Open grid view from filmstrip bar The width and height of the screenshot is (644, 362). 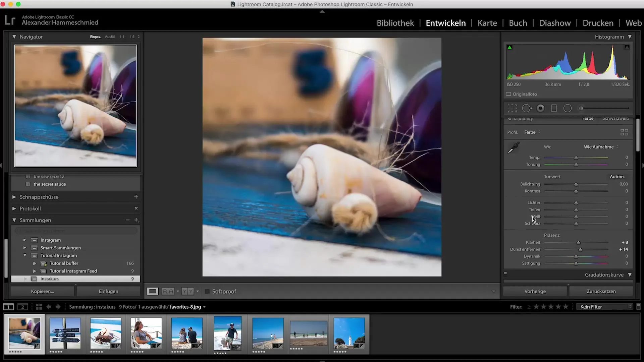point(39,307)
